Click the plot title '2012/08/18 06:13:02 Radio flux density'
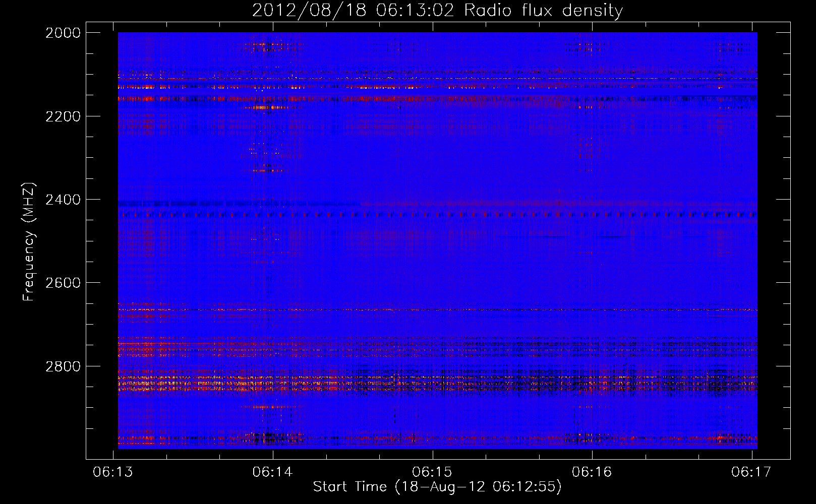This screenshot has height=504, width=816. [437, 11]
